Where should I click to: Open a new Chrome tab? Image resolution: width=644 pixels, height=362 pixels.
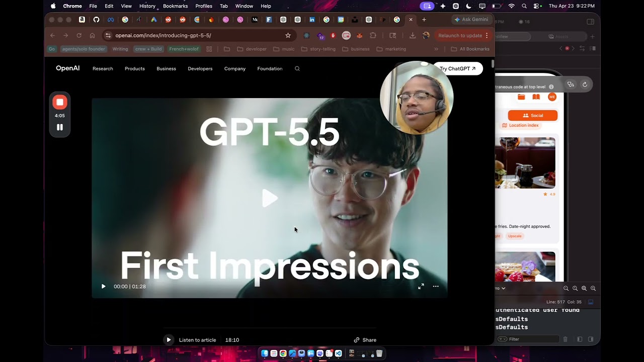point(424,20)
